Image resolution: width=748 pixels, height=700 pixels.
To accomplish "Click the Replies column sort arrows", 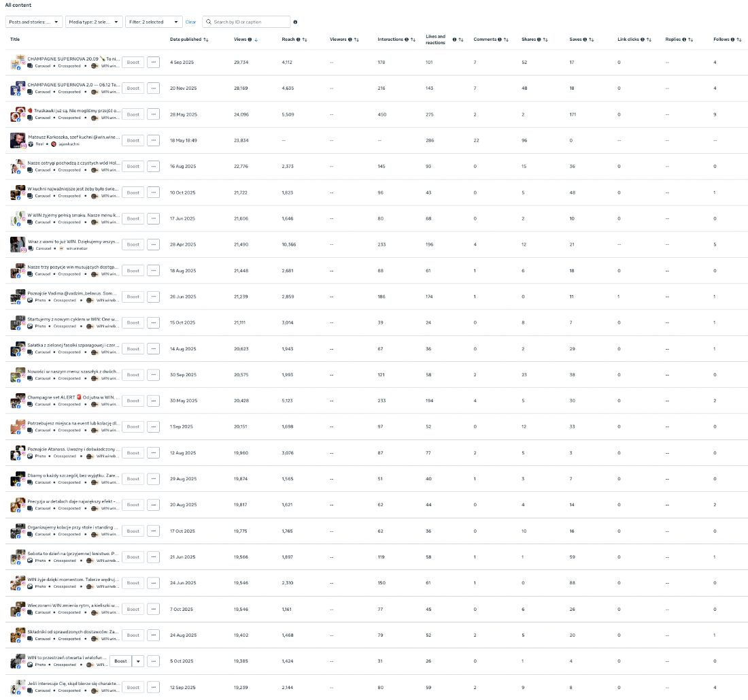I will tap(690, 39).
